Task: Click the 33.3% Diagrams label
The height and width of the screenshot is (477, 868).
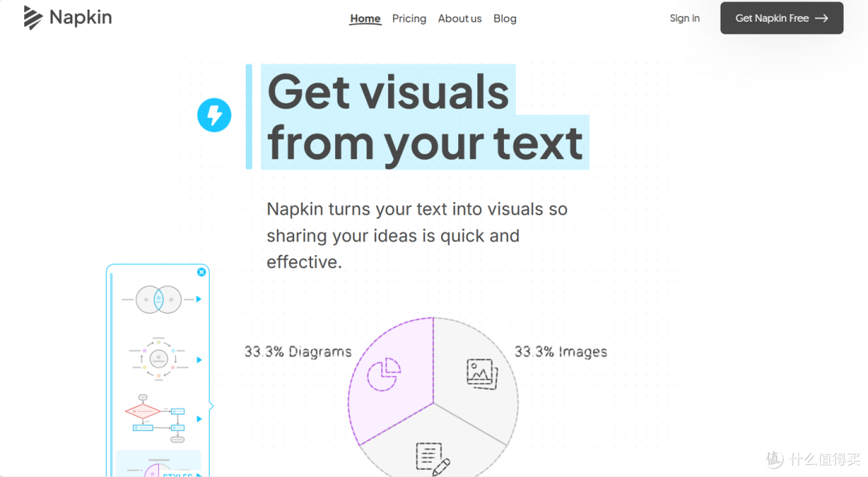Action: pos(298,352)
